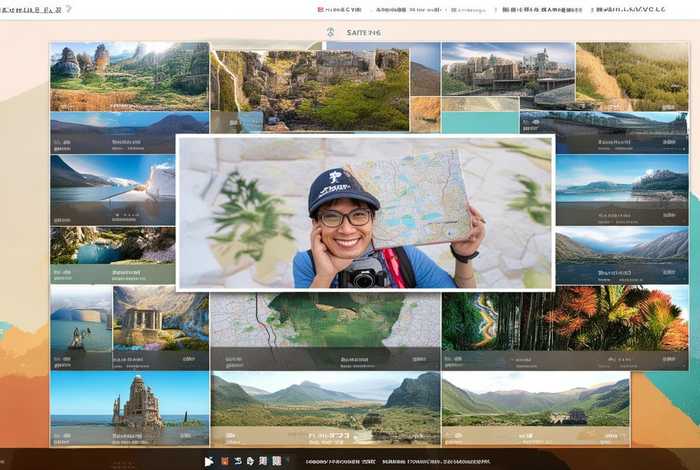Viewport: 700px width, 470px height.
Task: Open the featured photo of person holding map
Action: [x=365, y=213]
